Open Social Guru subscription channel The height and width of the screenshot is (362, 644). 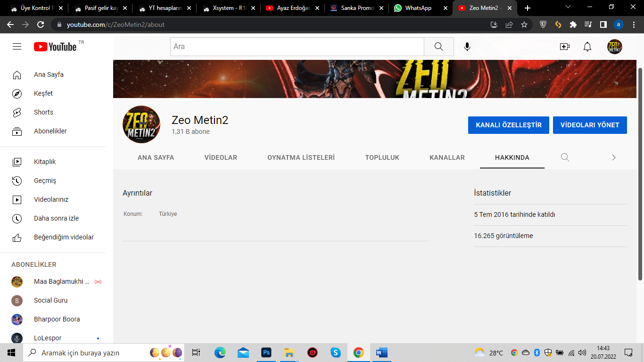[57, 300]
